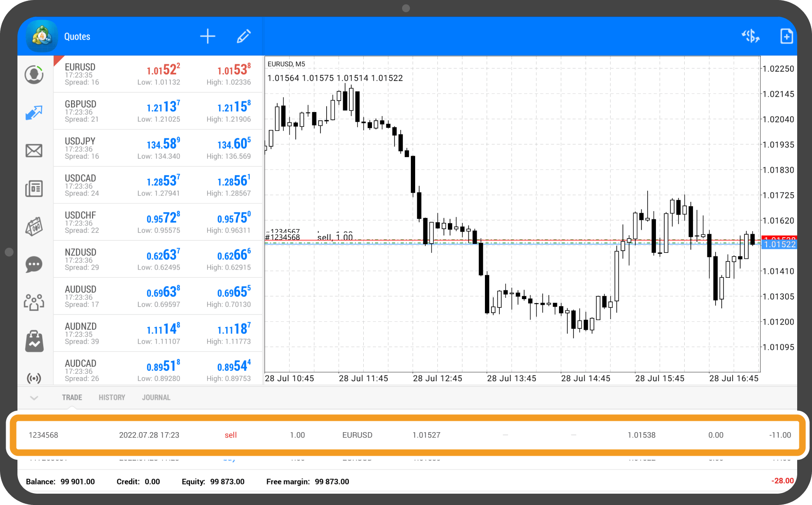Image resolution: width=812 pixels, height=505 pixels.
Task: Open the traders community people icon
Action: tap(34, 302)
